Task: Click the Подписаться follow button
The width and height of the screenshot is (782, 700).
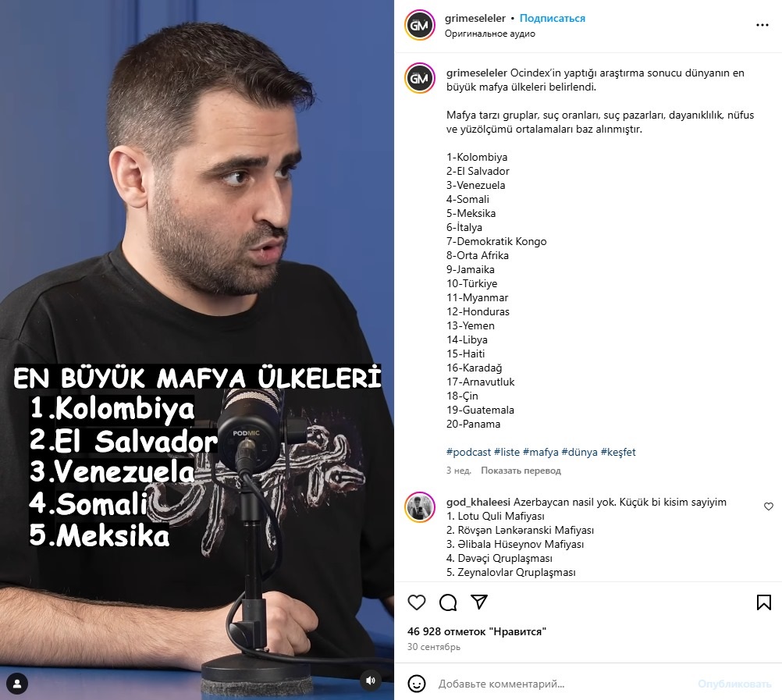Action: tap(552, 19)
